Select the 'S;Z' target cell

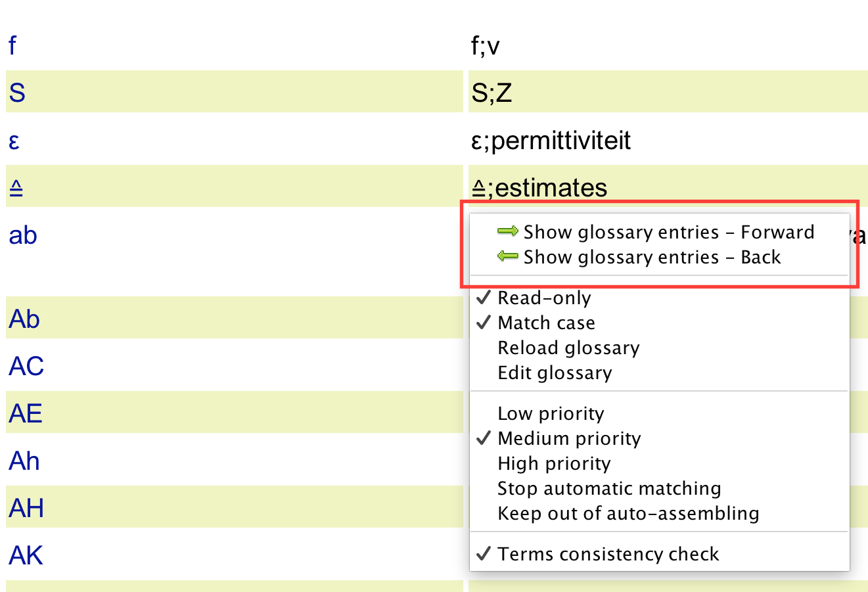491,93
